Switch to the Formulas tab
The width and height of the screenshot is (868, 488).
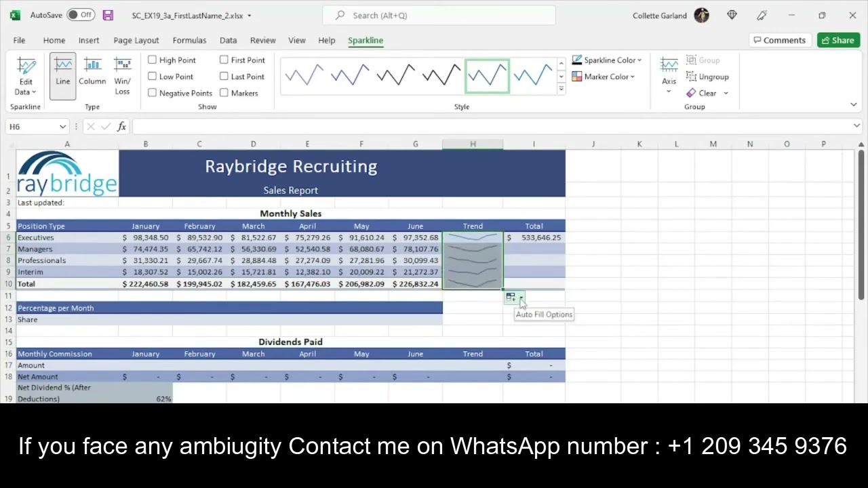point(189,40)
